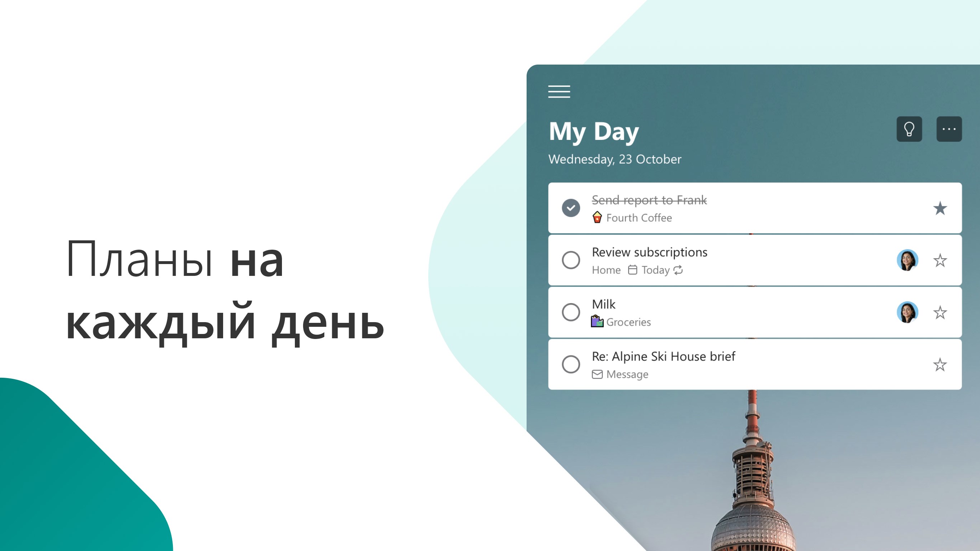This screenshot has width=980, height=551.
Task: Click the completion checkbox for 'Review subscriptions'
Action: tap(571, 260)
